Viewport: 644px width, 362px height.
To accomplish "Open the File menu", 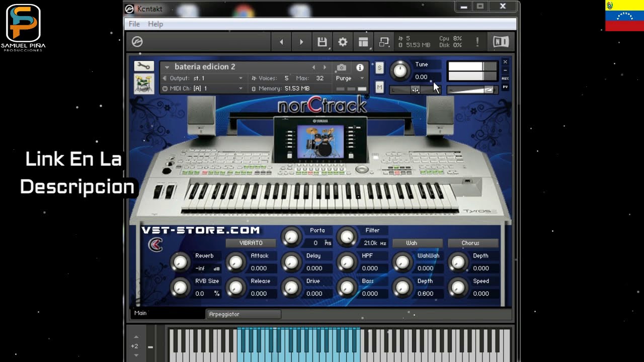I will pyautogui.click(x=134, y=24).
